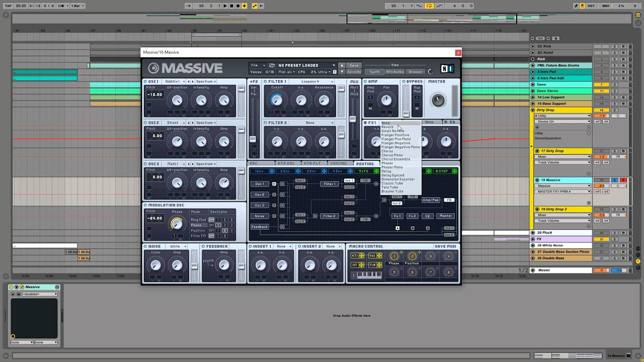Viewport: 644px width, 362px height.
Task: Open the preset name dropdown arrow
Action: tap(333, 65)
